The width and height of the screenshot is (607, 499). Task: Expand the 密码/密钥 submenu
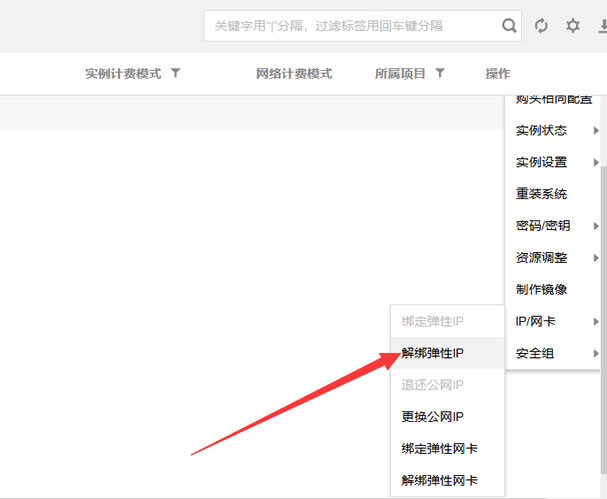point(553,226)
